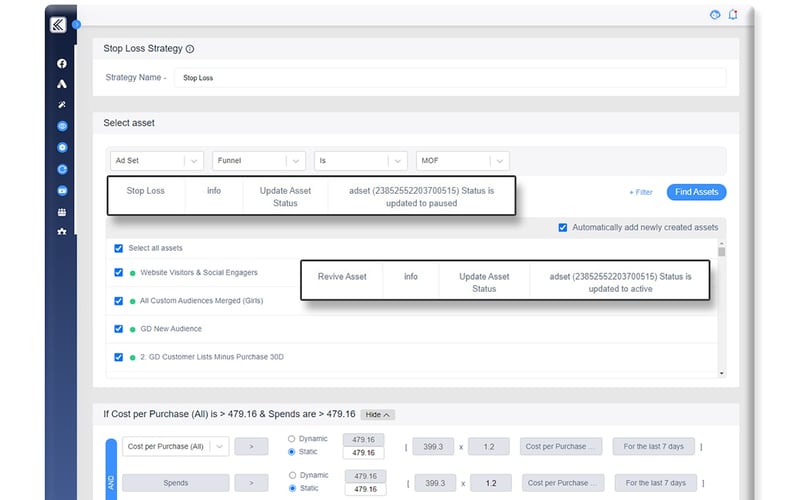This screenshot has height=500, width=800.
Task: Edit static 479.16 value for Spends
Action: (365, 489)
